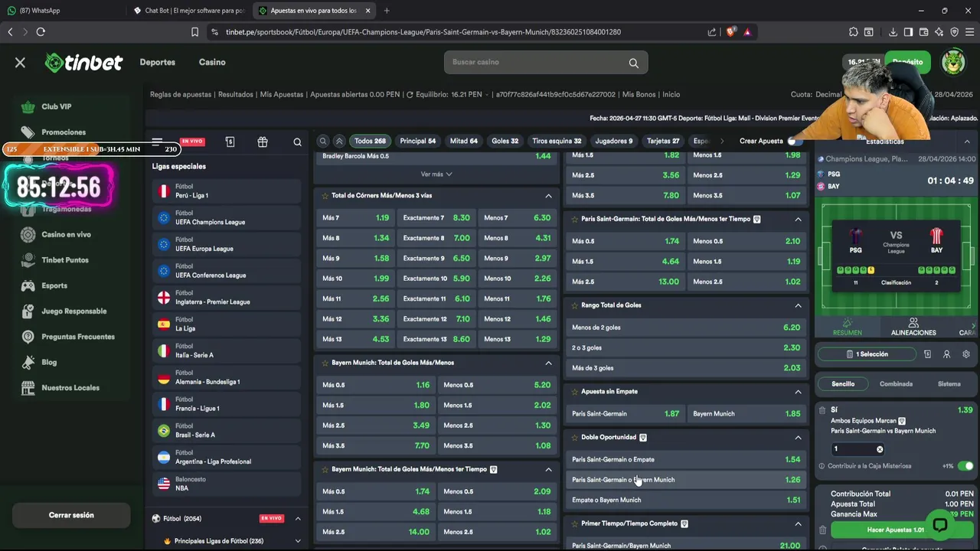Switch to Combinada bet type tab

coord(896,384)
